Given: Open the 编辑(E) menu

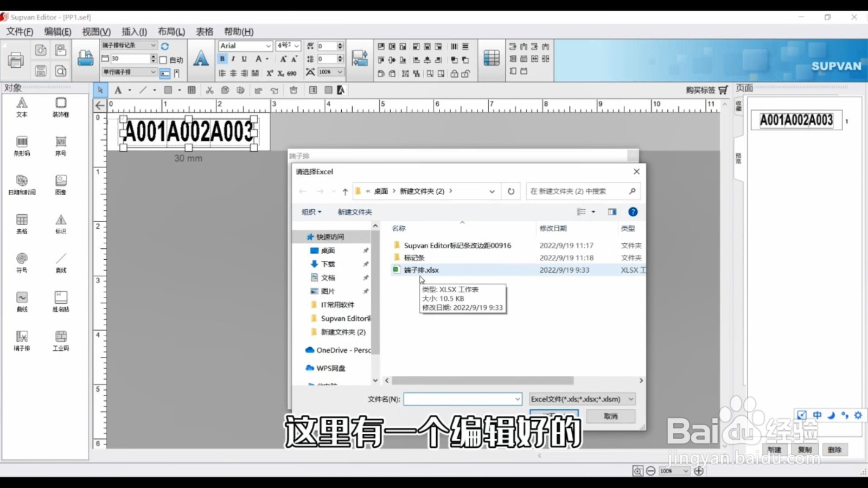Looking at the screenshot, I should tap(58, 31).
